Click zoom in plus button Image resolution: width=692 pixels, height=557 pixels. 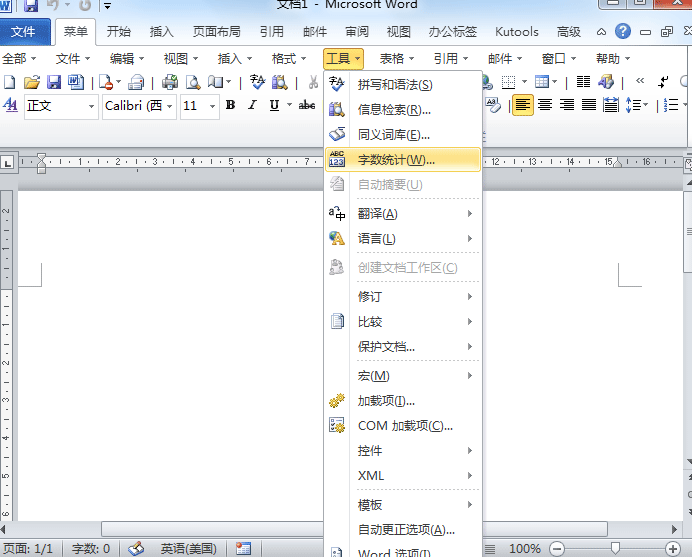[x=673, y=549]
